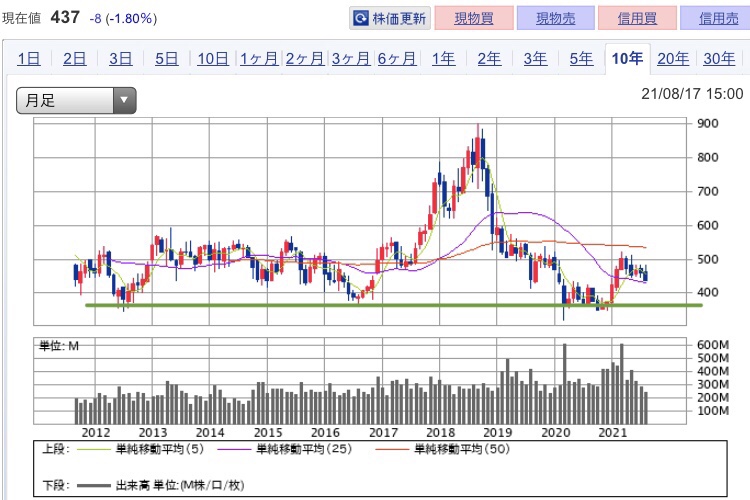This screenshot has width=750, height=500.
Task: Click the dropdown arrow beside 月足
Action: pos(124,100)
